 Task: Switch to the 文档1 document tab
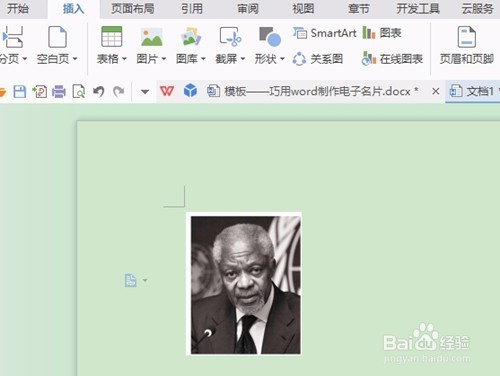click(473, 91)
